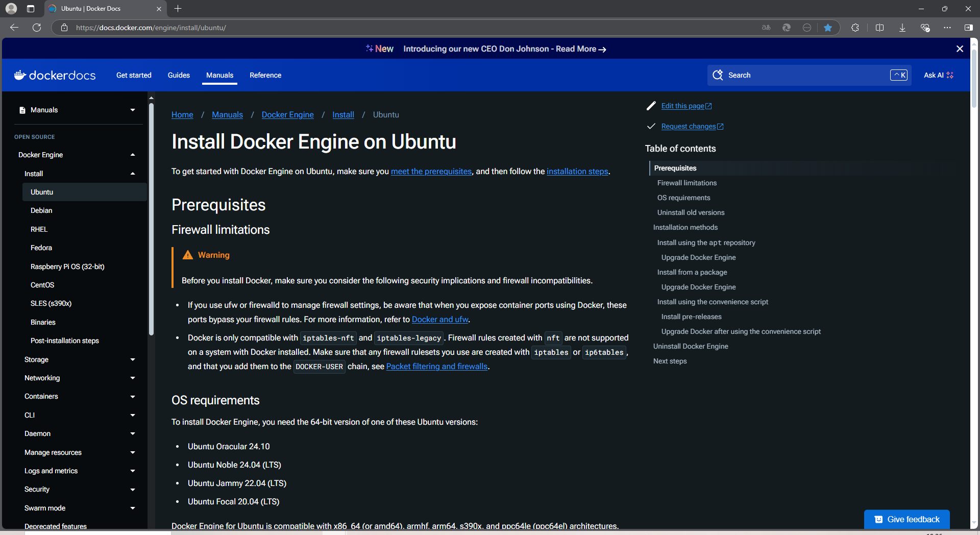Open a new tab with plus
Viewport: 980px width, 535px height.
coord(178,9)
